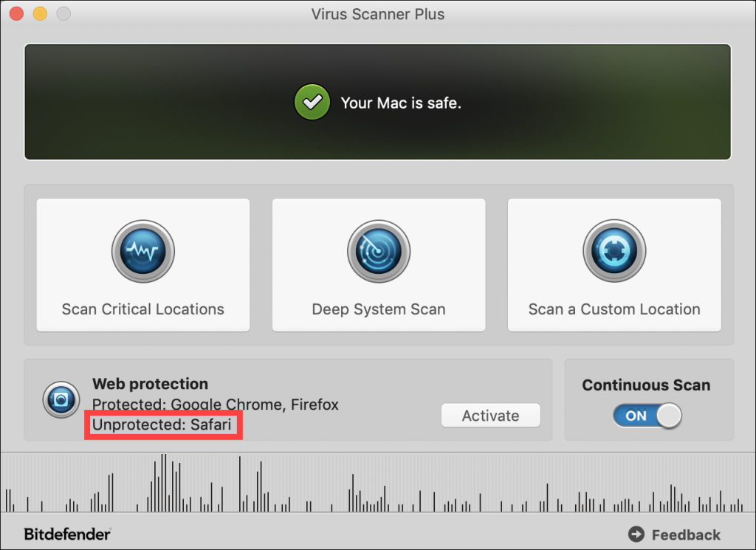Viewport: 756px width, 550px height.
Task: Open the Feedback link
Action: [x=686, y=534]
